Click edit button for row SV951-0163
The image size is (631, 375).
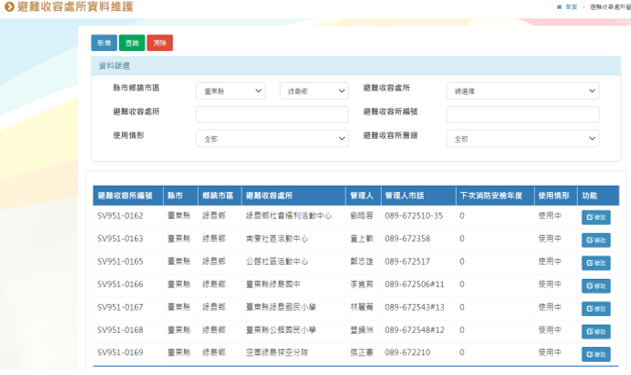(596, 240)
